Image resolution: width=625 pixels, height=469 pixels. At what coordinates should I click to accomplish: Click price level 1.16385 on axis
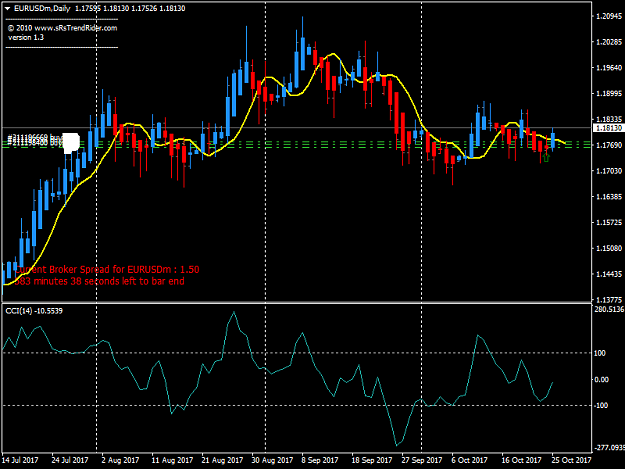point(608,197)
